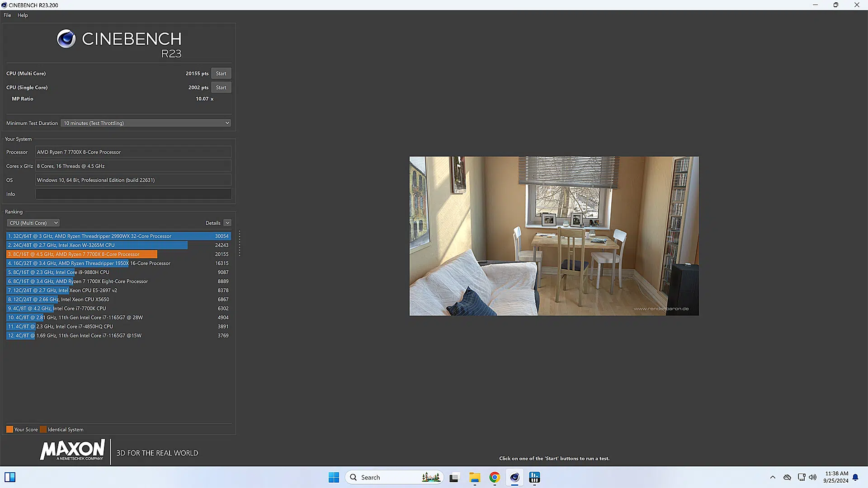Open Minimum Test Duration dropdown
The width and height of the screenshot is (868, 488).
tap(146, 123)
